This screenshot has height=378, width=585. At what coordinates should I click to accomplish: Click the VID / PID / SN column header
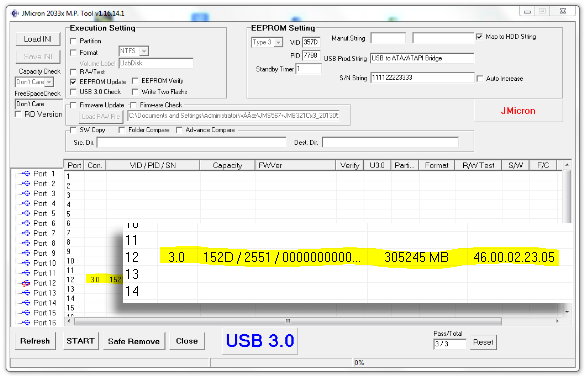[153, 165]
